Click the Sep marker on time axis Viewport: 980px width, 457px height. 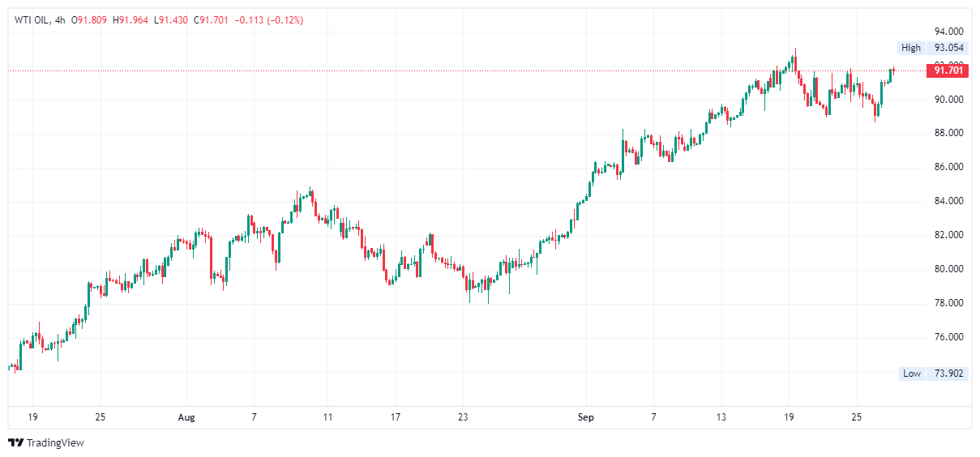coord(585,417)
